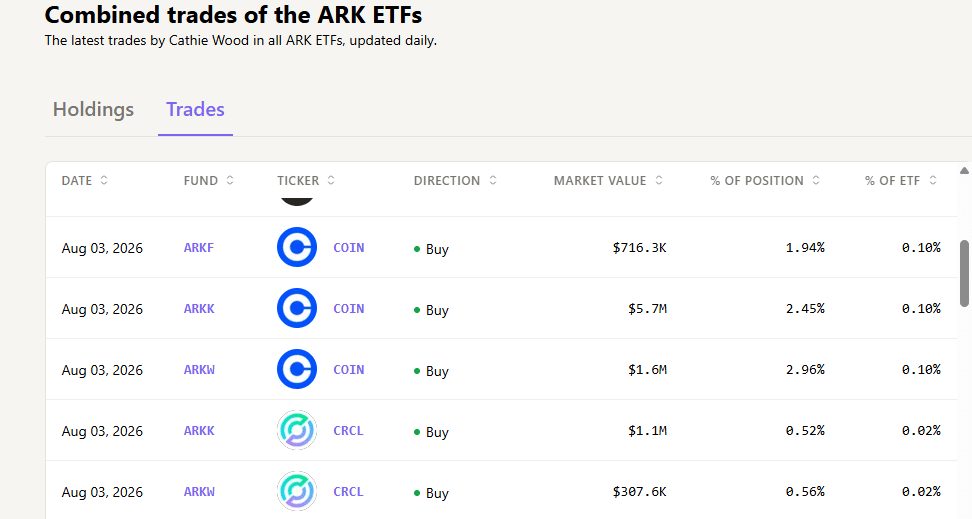
Task: Switch to the Holdings tab
Action: pyautogui.click(x=93, y=109)
